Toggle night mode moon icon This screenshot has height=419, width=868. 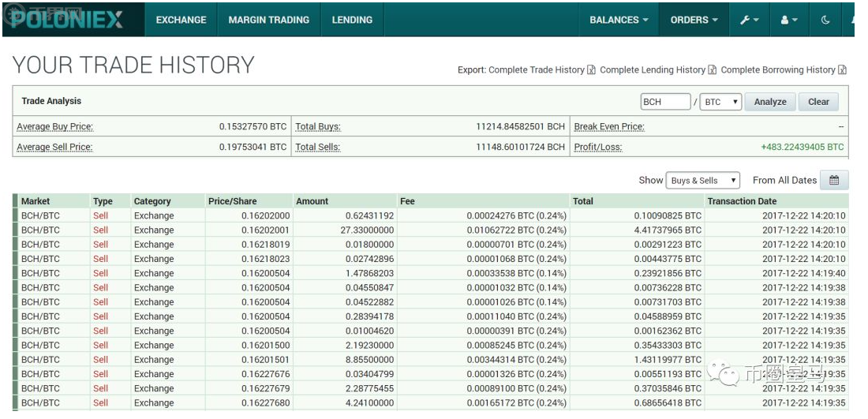[x=825, y=20]
